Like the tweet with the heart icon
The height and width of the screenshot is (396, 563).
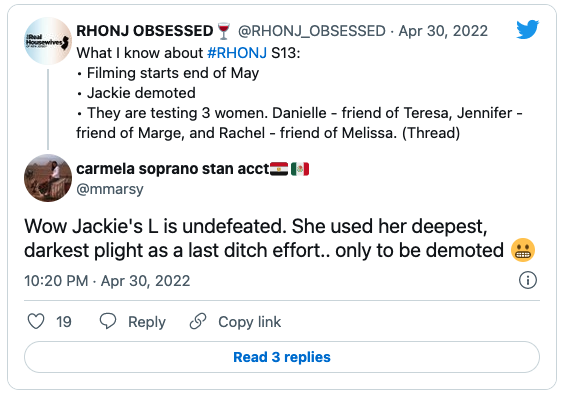coord(36,321)
